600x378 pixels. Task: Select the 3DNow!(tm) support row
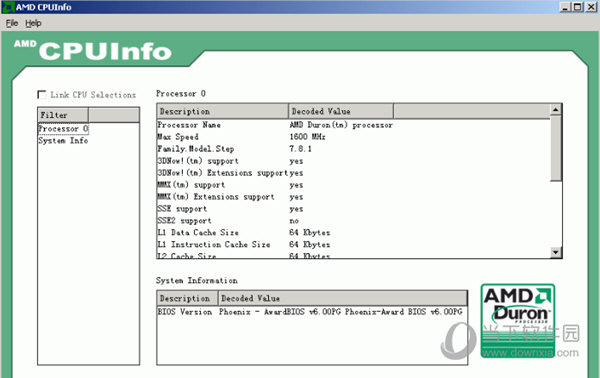353,161
